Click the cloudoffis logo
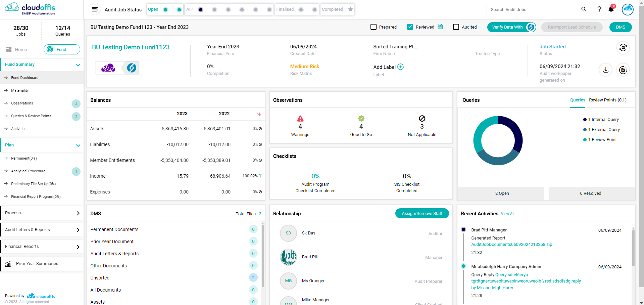The width and height of the screenshot is (644, 305). pyautogui.click(x=30, y=9)
